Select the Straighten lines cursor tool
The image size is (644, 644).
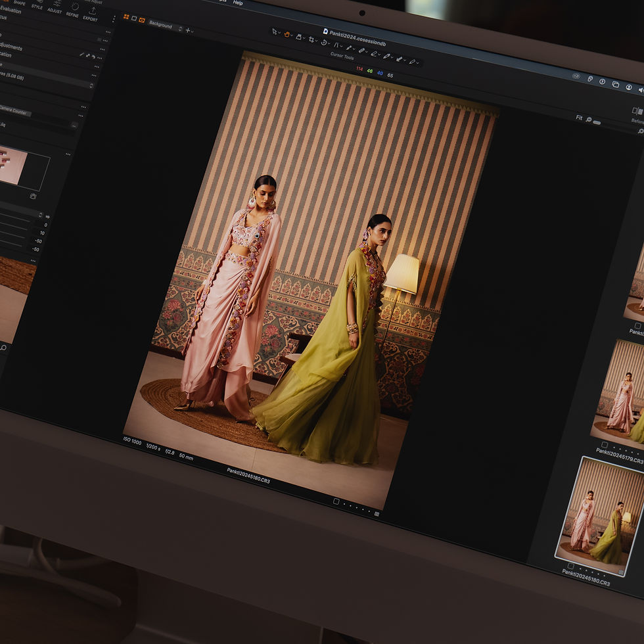(x=336, y=45)
